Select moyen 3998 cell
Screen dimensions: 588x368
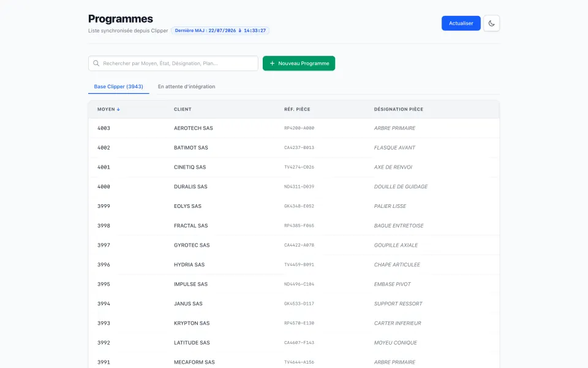(104, 226)
